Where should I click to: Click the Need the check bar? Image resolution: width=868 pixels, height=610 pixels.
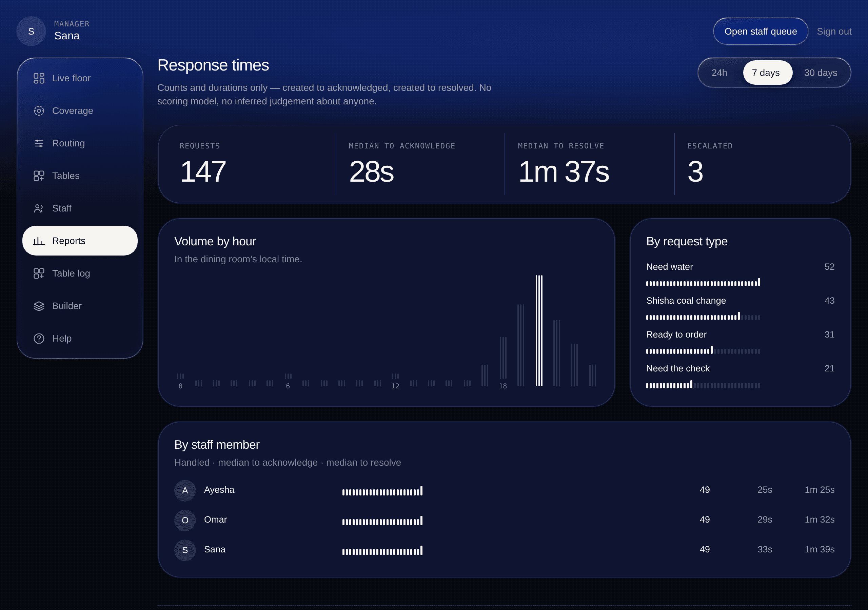pyautogui.click(x=703, y=385)
